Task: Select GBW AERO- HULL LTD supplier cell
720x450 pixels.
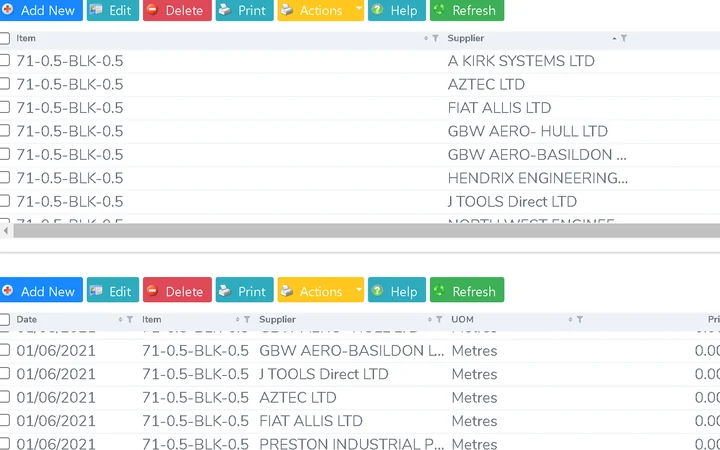Action: point(528,131)
